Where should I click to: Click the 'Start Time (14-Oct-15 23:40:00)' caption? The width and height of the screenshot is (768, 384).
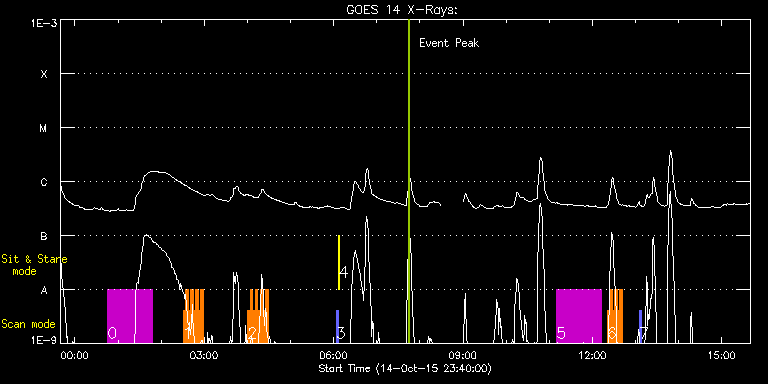(405, 368)
